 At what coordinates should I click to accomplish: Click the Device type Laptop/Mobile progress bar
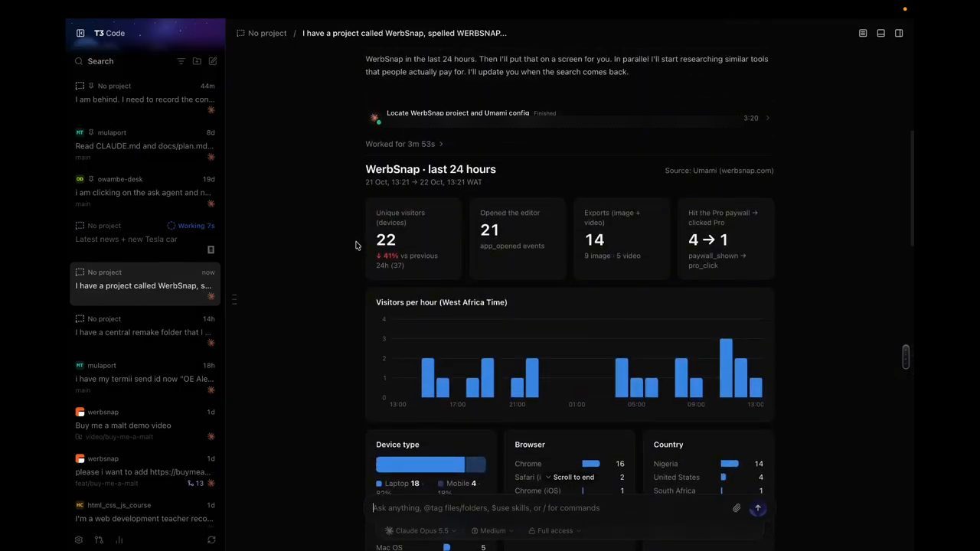[x=430, y=465]
